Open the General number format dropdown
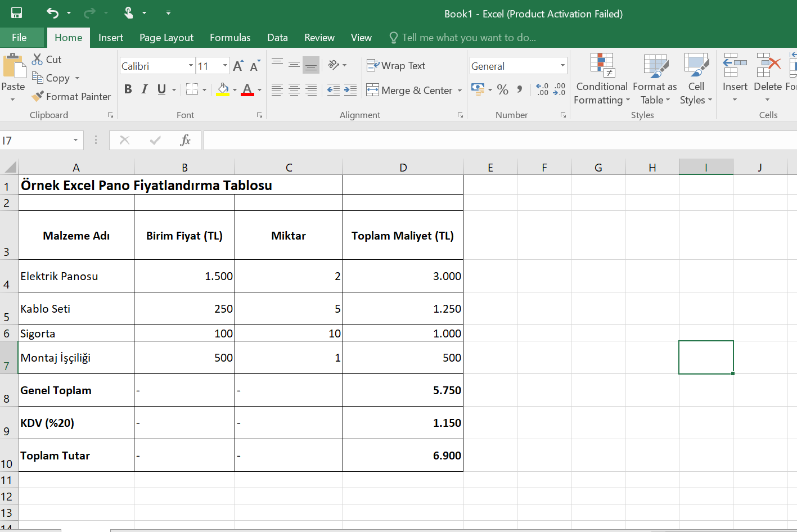797x532 pixels. pyautogui.click(x=562, y=66)
